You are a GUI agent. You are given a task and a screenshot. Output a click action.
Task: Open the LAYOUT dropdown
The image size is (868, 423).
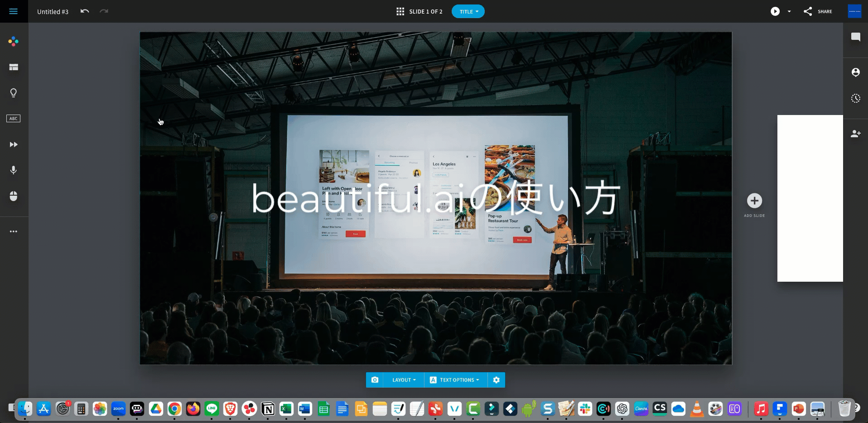click(404, 380)
